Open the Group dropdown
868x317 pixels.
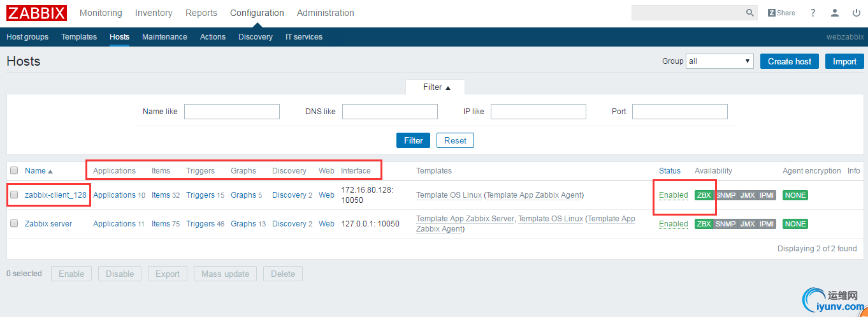720,61
